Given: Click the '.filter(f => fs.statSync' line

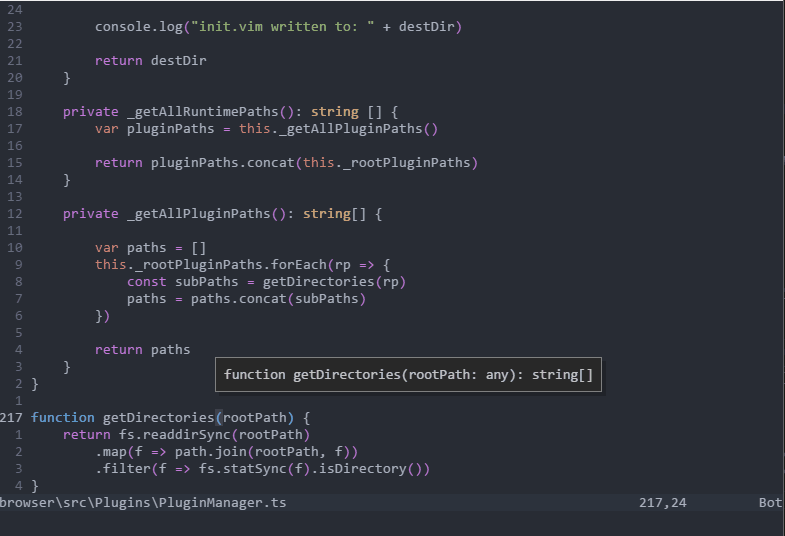Looking at the screenshot, I should coord(262,469).
